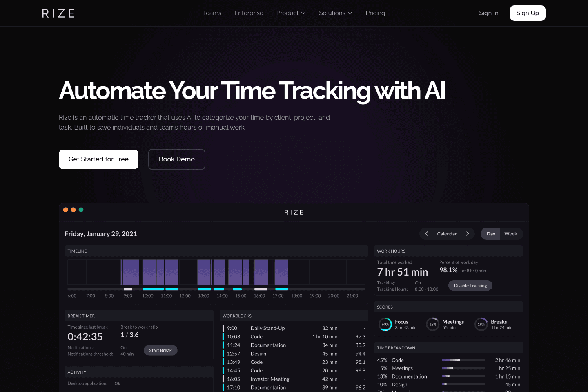Click the green window dot in mockup

[81, 210]
